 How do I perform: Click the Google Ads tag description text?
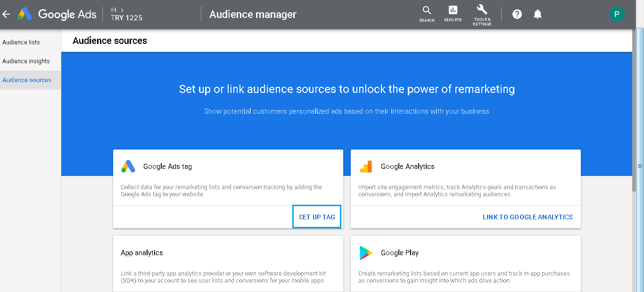[x=221, y=191]
